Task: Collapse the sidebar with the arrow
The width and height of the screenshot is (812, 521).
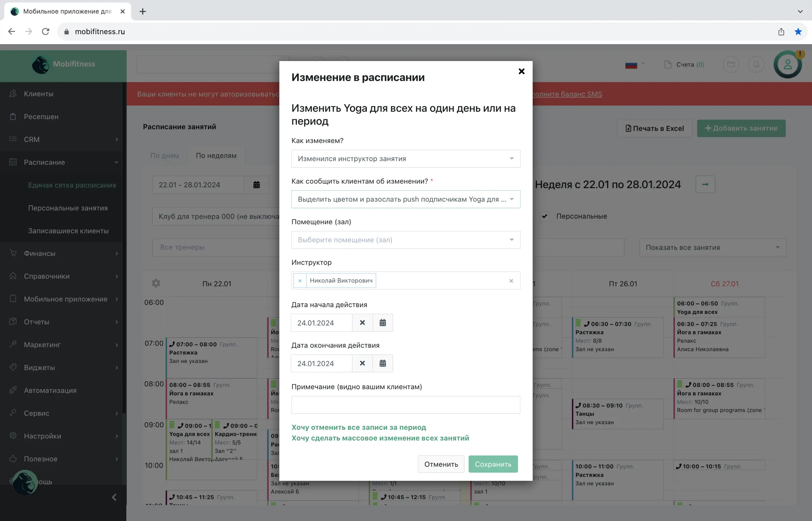Action: pos(114,497)
